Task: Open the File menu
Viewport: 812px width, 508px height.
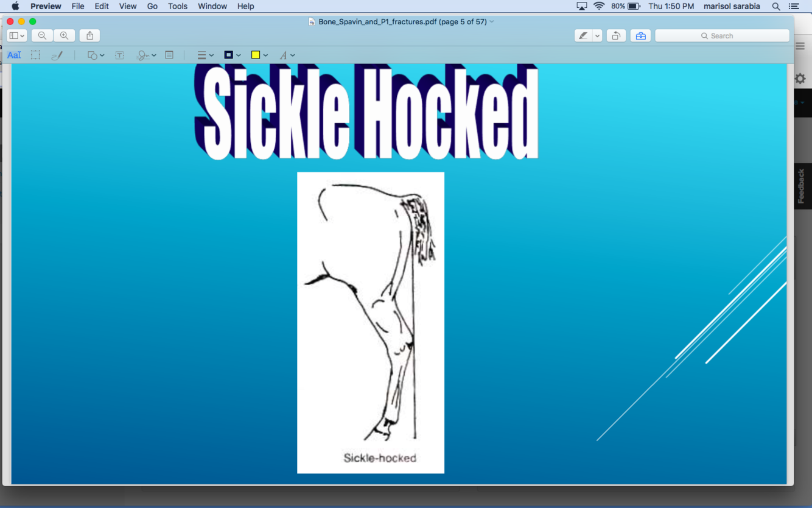Action: [x=78, y=6]
